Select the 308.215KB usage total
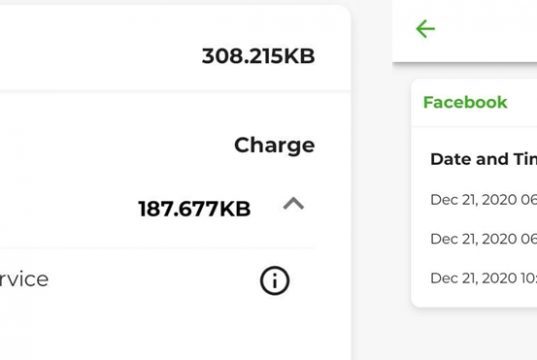This screenshot has height=360, width=537. point(258,56)
